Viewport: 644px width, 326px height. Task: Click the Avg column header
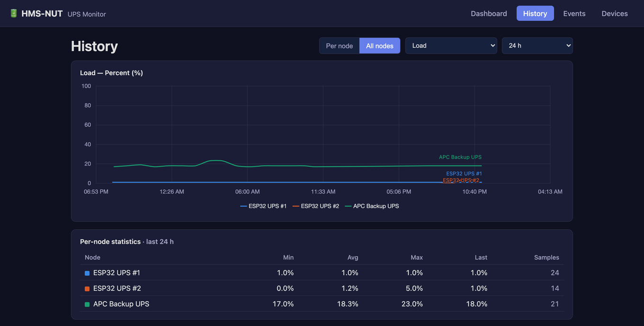click(x=353, y=257)
